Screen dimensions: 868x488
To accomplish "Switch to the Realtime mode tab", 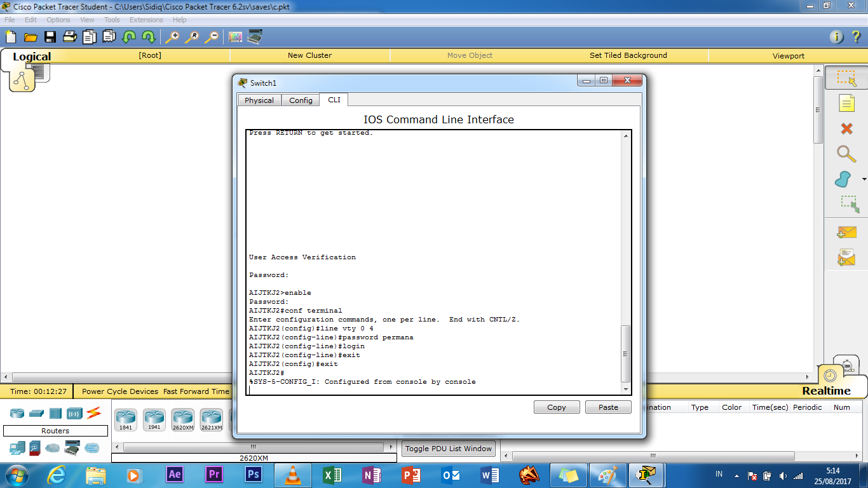I will point(826,391).
